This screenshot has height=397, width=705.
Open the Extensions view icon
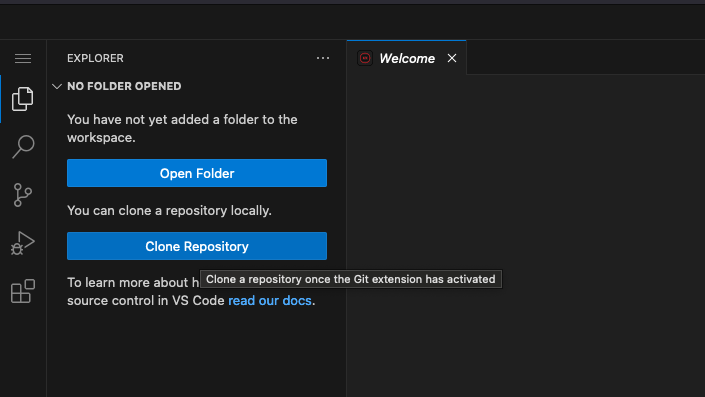pyautogui.click(x=23, y=291)
